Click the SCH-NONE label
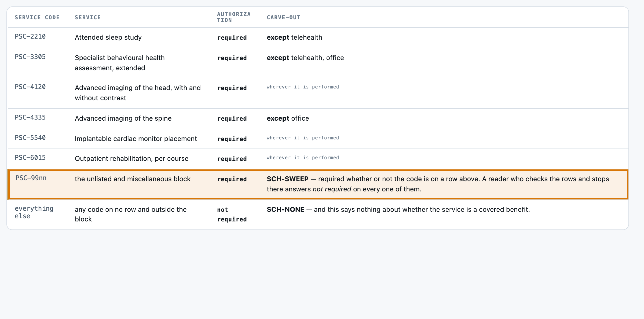Viewport: 644px width, 319px height. [286, 209]
